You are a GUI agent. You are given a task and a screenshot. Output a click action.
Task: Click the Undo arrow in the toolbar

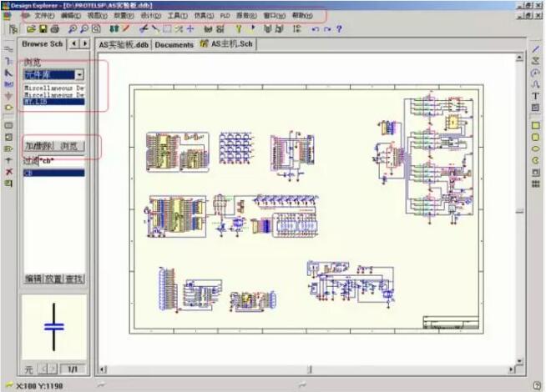(x=315, y=29)
